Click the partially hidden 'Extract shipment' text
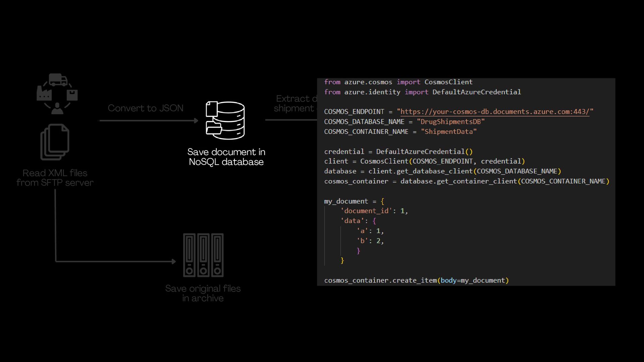 tap(294, 103)
